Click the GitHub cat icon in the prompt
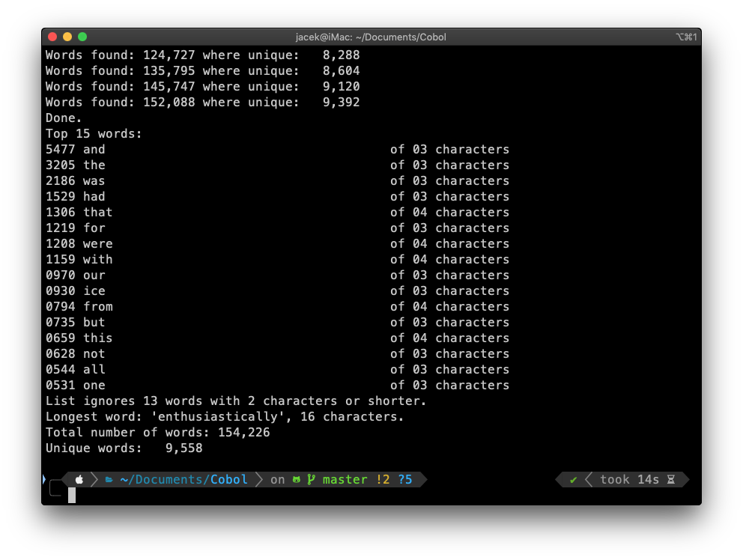743x560 pixels. 296,480
